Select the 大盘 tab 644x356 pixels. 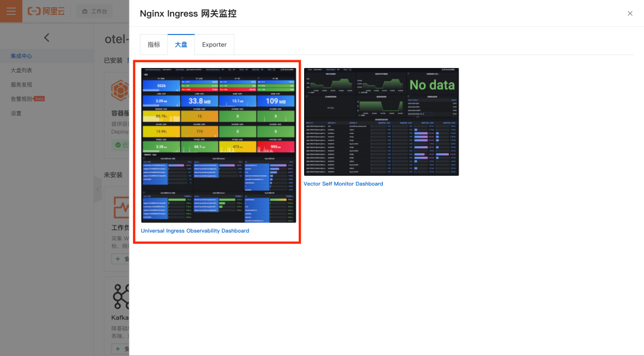[x=181, y=44]
